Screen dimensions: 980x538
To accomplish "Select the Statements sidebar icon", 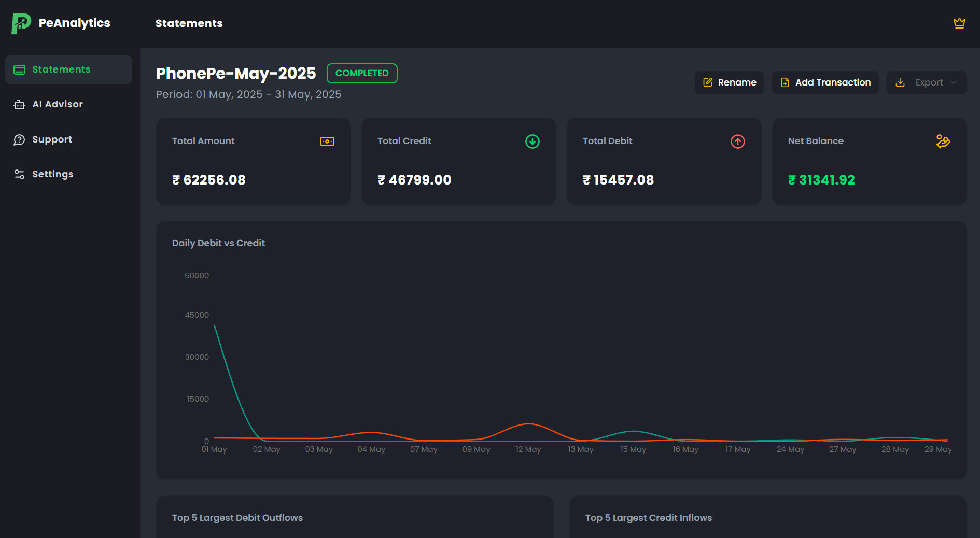I will (19, 69).
